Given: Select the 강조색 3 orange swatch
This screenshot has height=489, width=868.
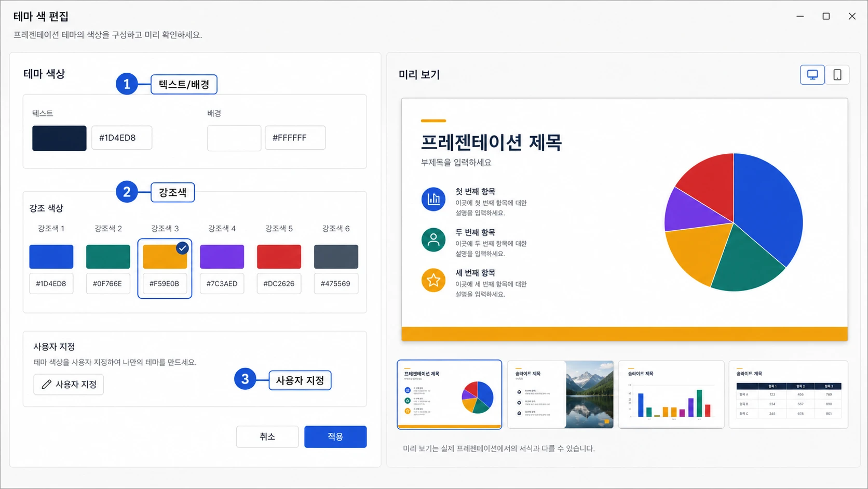Looking at the screenshot, I should pyautogui.click(x=165, y=257).
